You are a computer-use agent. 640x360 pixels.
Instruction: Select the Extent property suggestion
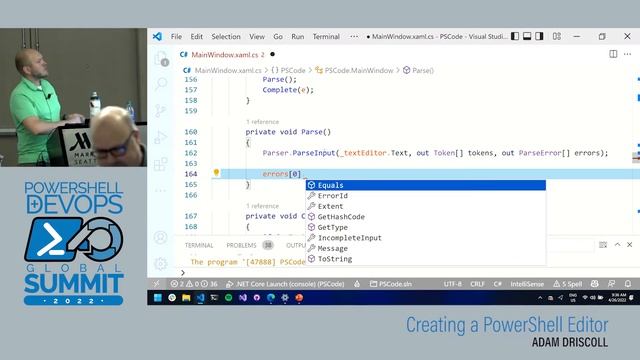click(426, 207)
